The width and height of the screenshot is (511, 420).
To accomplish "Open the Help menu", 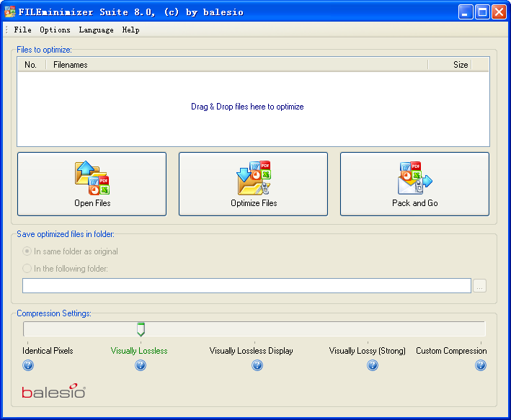I will click(x=130, y=30).
